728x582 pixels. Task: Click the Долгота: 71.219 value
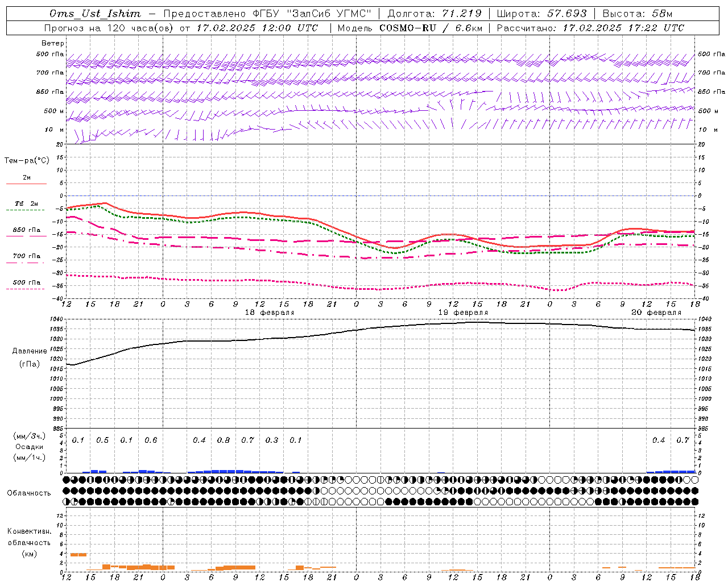click(x=435, y=14)
